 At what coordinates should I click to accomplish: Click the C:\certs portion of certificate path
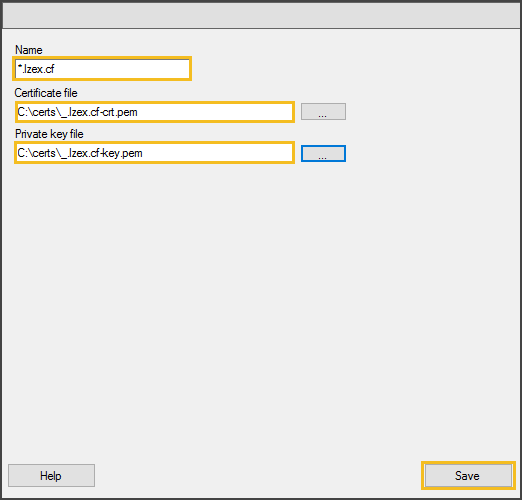36,112
